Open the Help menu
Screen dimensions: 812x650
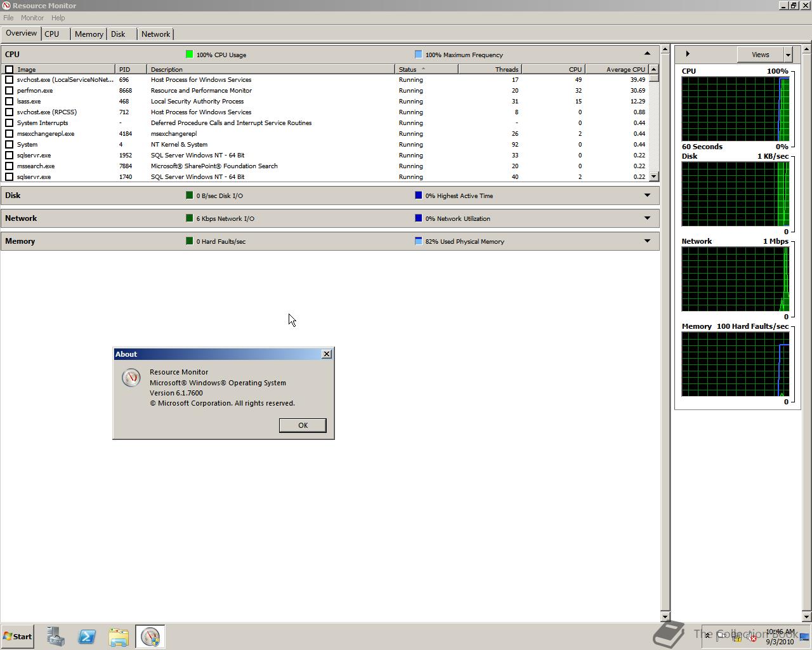tap(58, 18)
